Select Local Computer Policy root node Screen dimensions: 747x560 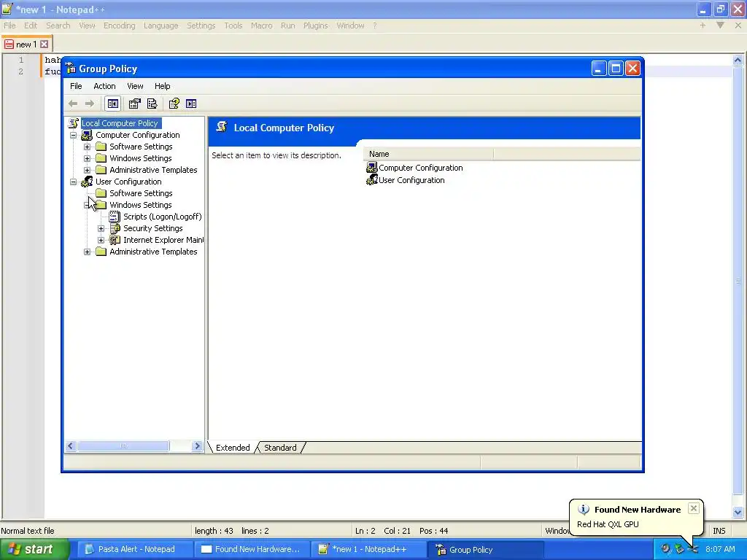coord(120,123)
